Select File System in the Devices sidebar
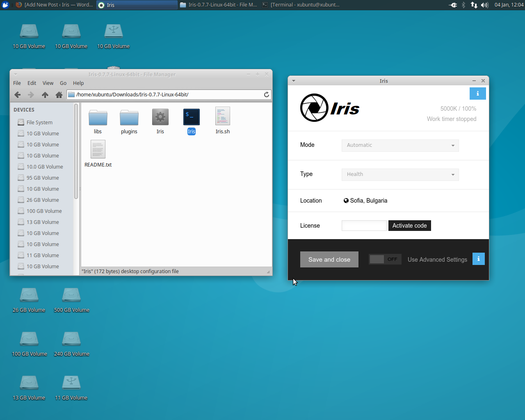Viewport: 525px width, 420px height. pos(40,122)
